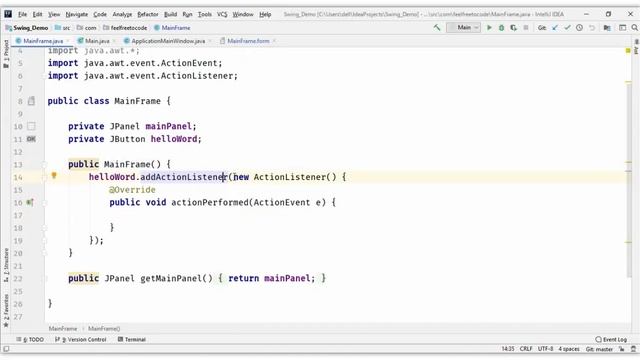Click Git Commit checkmark icon
Screen dimensions: 640x360
pos(567,28)
